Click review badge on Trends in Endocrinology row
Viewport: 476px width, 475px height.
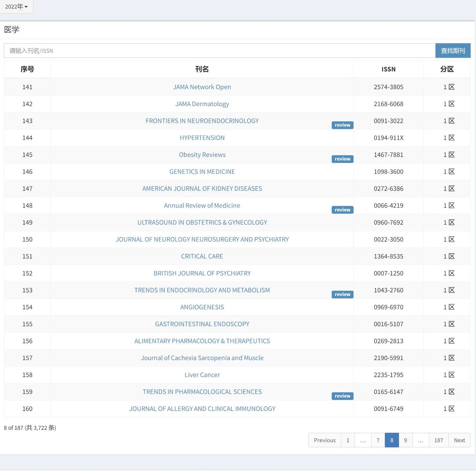coord(342,294)
